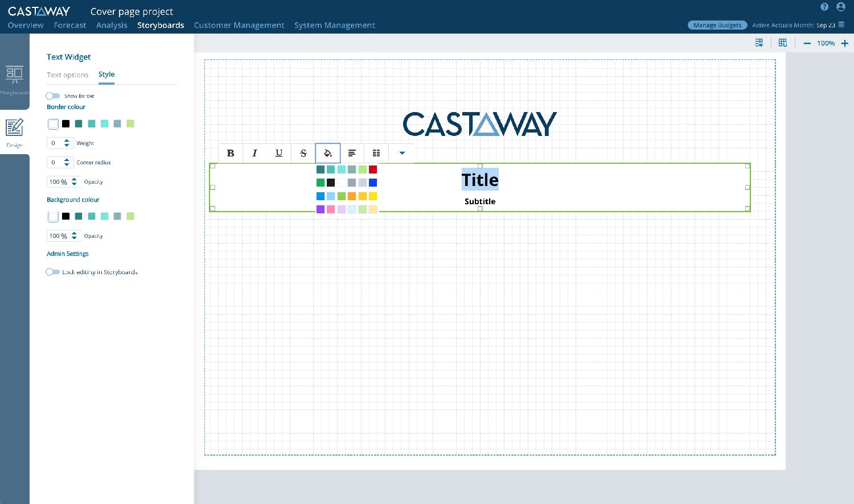Choose purple in the fill palette
This screenshot has width=854, height=504.
pos(321,209)
